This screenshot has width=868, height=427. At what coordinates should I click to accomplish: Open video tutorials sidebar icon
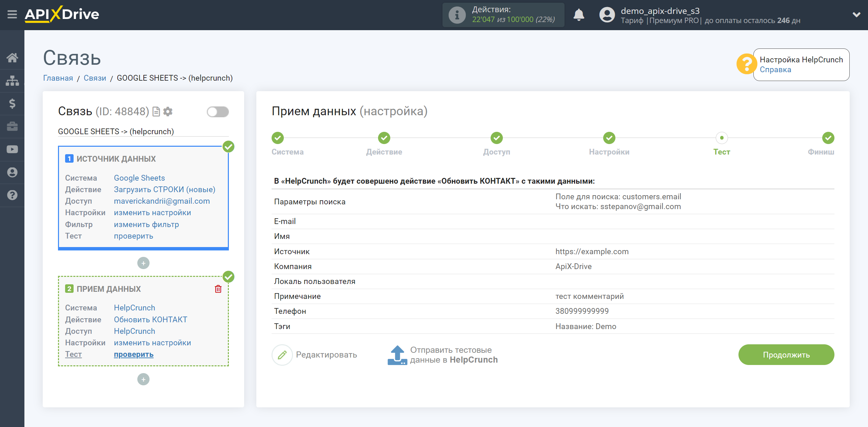point(12,149)
